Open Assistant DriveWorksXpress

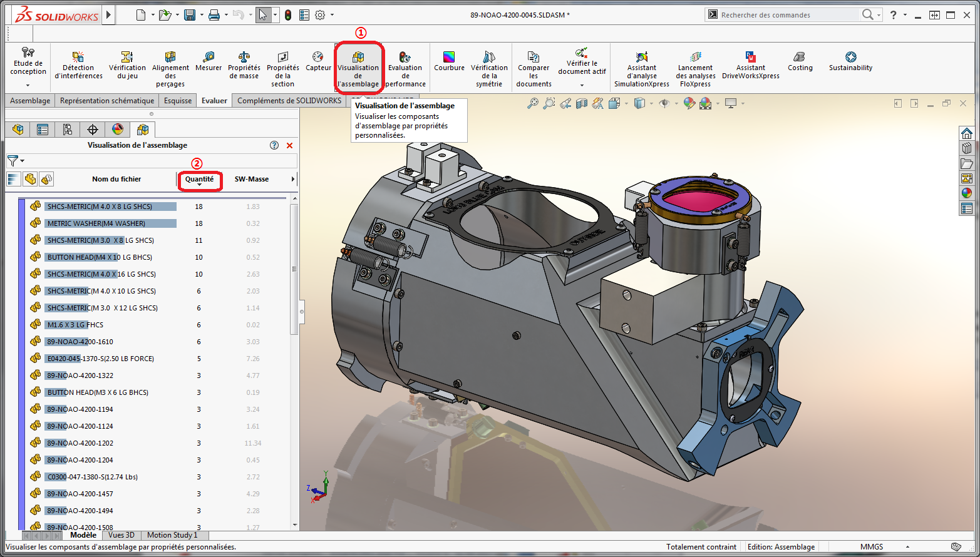point(750,66)
